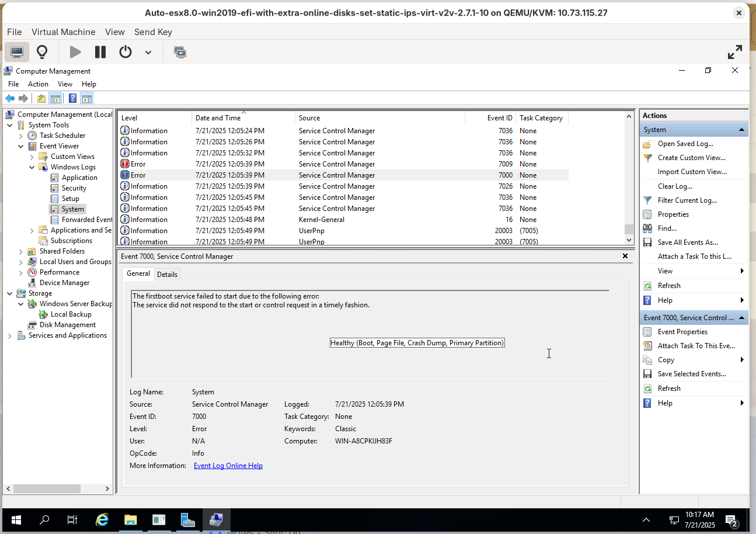Open the Computer Management Help menu
Screen dimensions: 756x534
click(x=89, y=84)
